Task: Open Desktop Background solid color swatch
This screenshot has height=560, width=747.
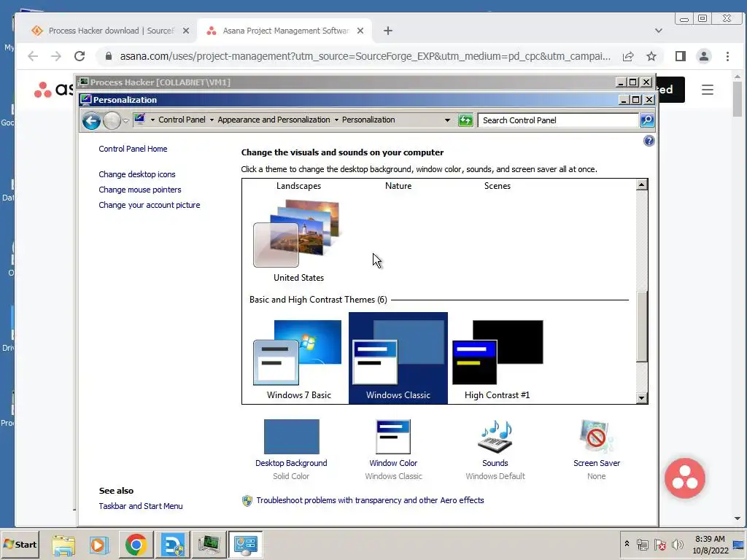Action: click(x=291, y=436)
